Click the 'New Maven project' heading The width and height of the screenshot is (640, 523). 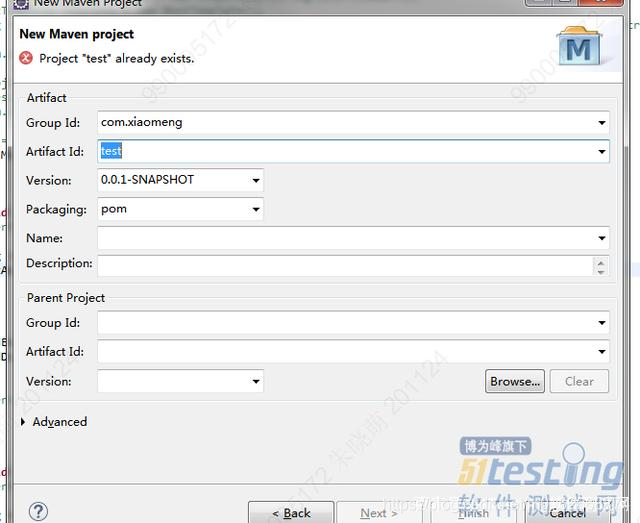(76, 34)
